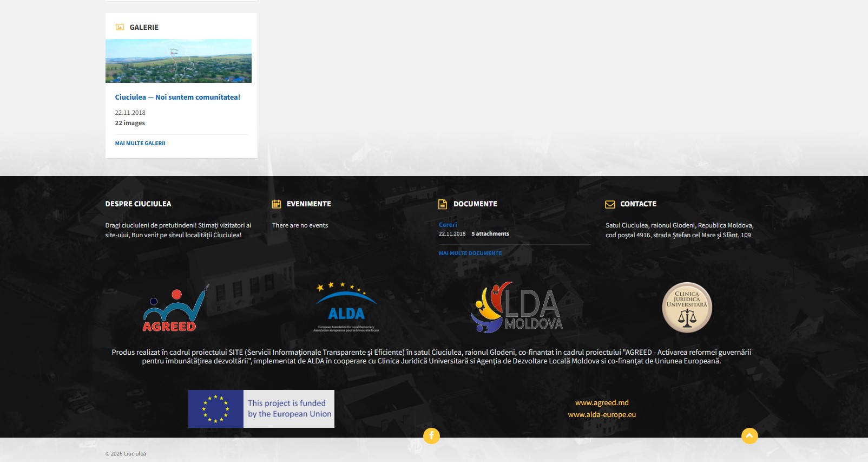Click the 'There are no events' text

(300, 225)
